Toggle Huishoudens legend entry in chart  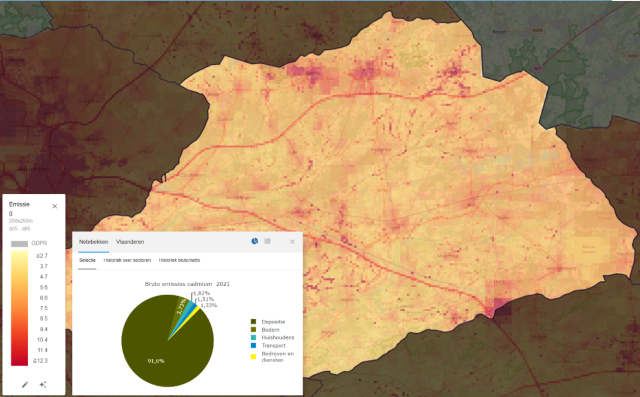click(272, 337)
